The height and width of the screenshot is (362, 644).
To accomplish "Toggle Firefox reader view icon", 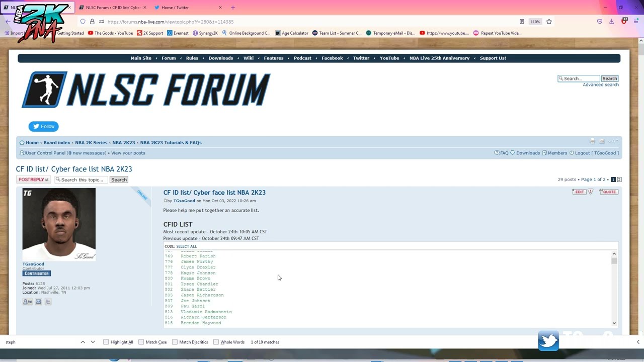I will pyautogui.click(x=522, y=22).
